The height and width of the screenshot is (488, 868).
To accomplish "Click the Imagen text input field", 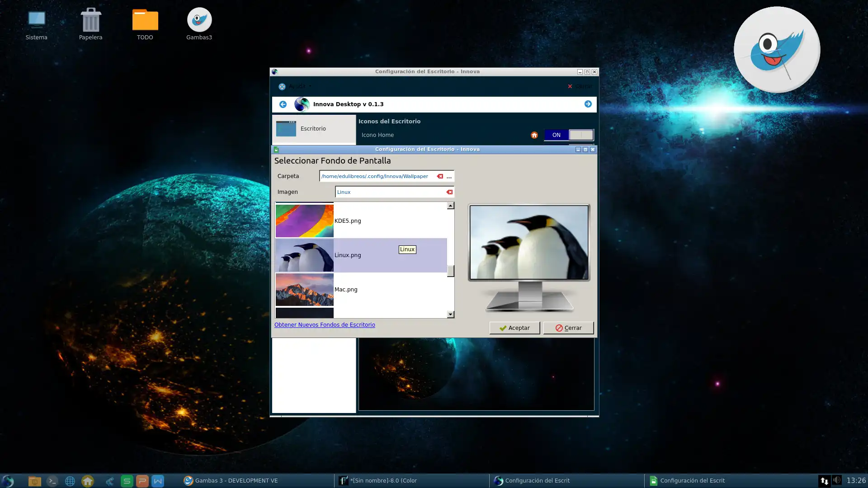I will pyautogui.click(x=390, y=192).
